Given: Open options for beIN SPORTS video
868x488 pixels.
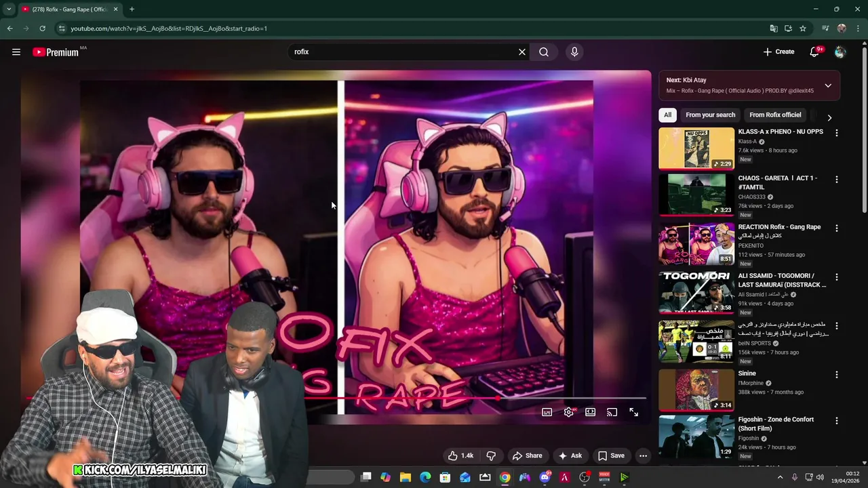Looking at the screenshot, I should 836,325.
